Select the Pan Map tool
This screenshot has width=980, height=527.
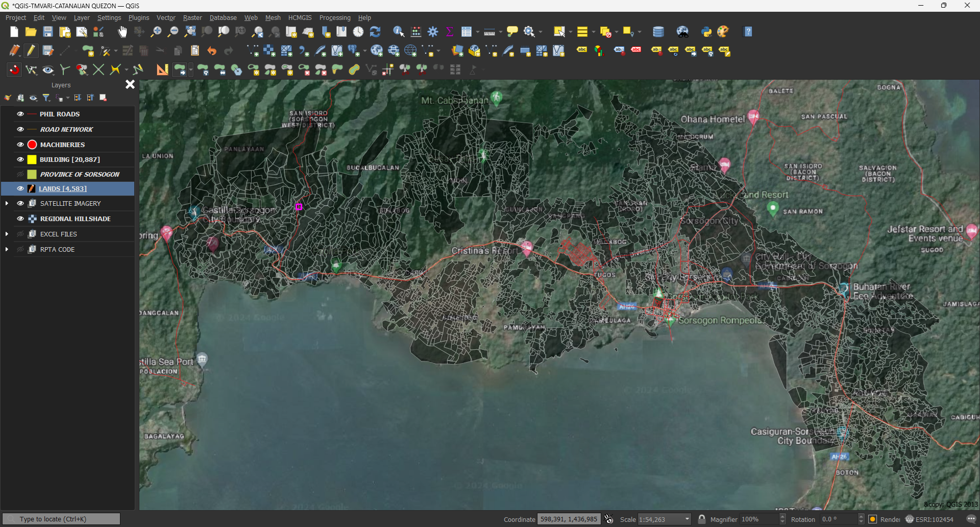122,32
